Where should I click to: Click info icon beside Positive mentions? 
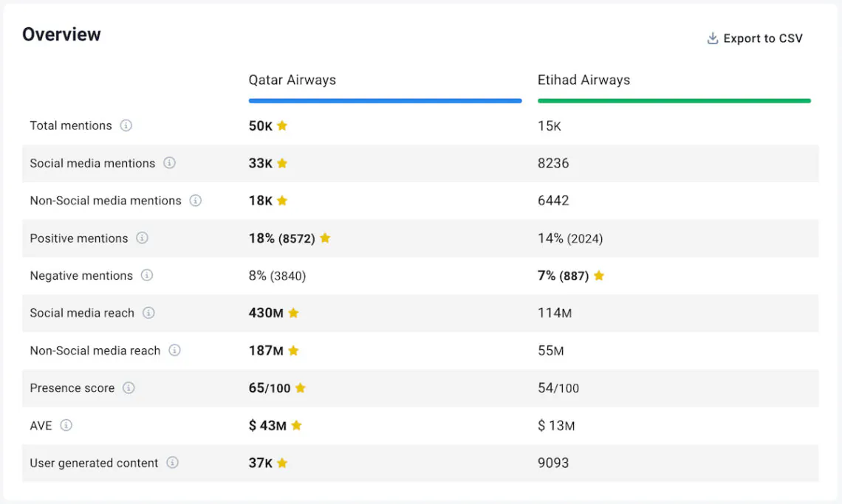[142, 238]
